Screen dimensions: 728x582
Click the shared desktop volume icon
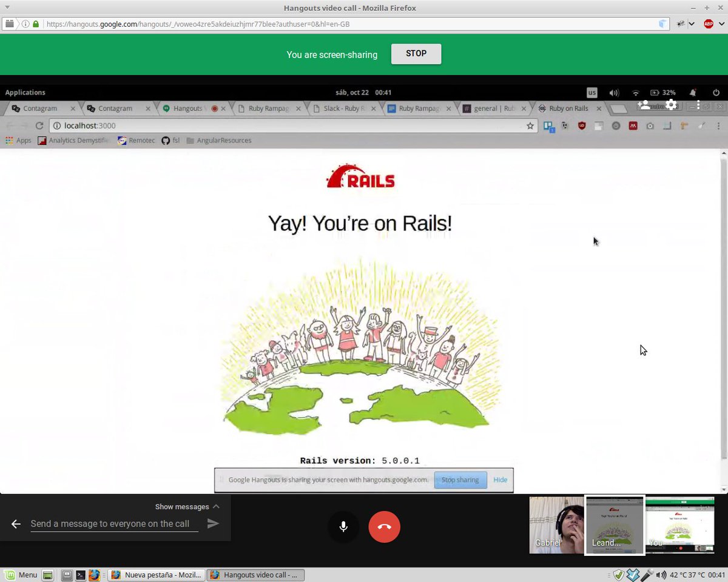(x=614, y=93)
